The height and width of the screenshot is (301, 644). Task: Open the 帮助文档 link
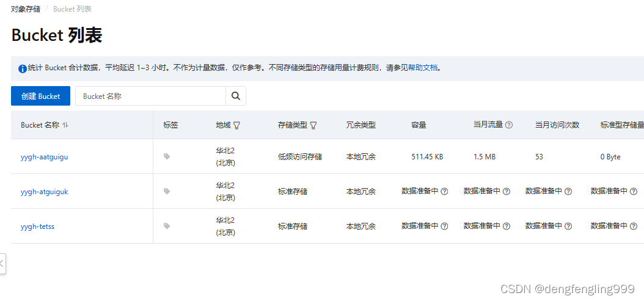(x=423, y=68)
